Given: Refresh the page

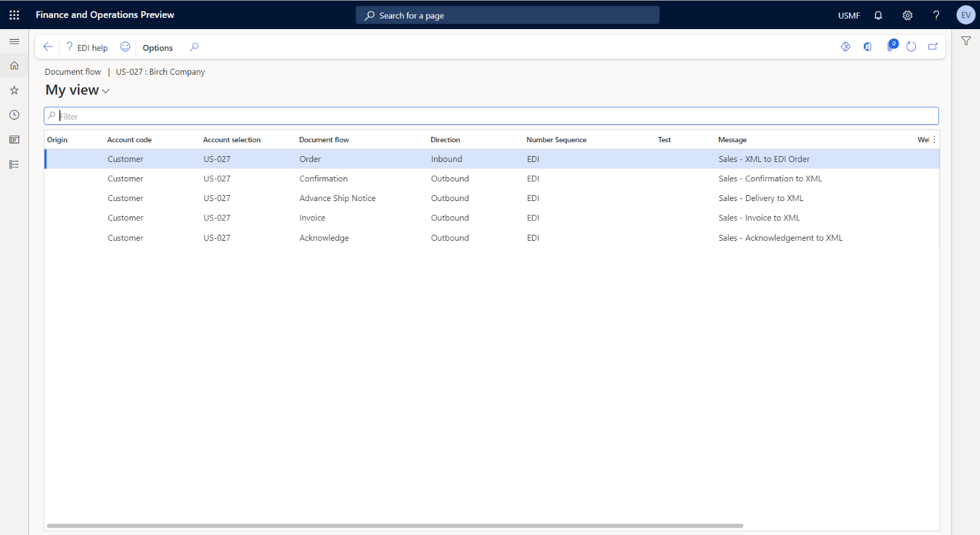Looking at the screenshot, I should click(x=911, y=47).
